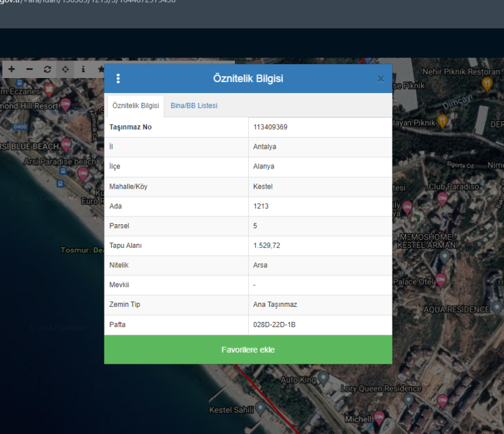Click the Alanya district value
The image size is (504, 434).
coord(264,167)
